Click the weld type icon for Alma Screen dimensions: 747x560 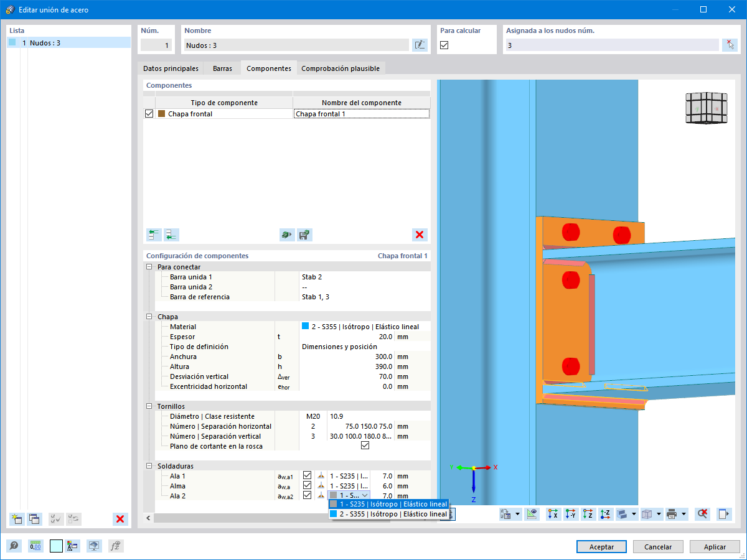pyautogui.click(x=321, y=486)
